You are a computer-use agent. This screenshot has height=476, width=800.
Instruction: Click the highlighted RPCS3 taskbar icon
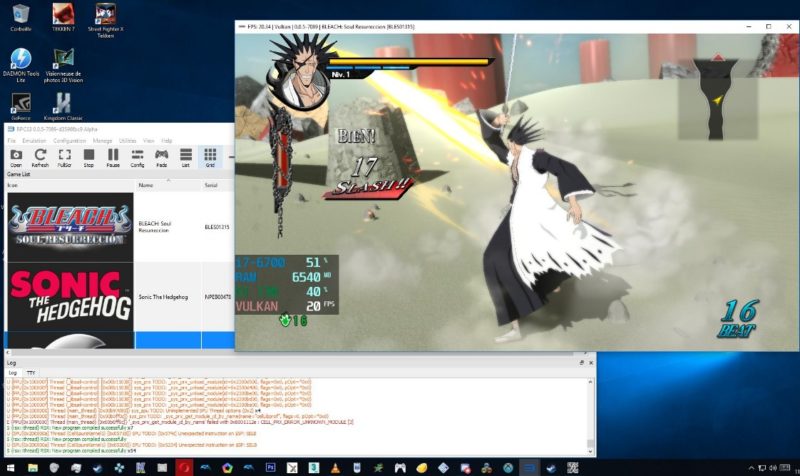[530, 467]
